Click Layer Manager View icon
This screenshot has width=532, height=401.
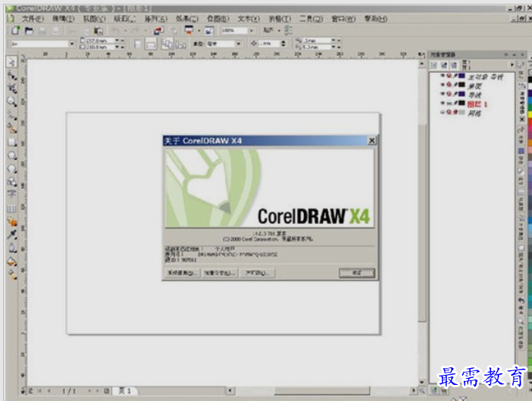454,64
